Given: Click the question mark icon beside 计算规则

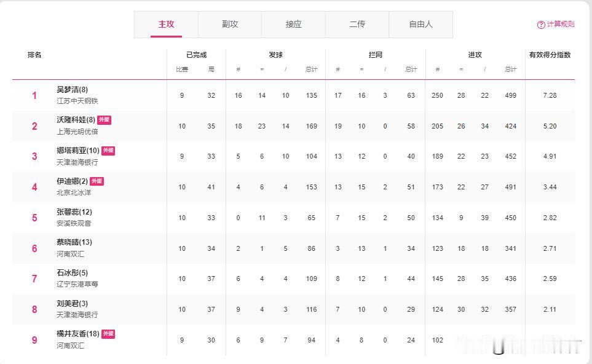Looking at the screenshot, I should pyautogui.click(x=541, y=25).
